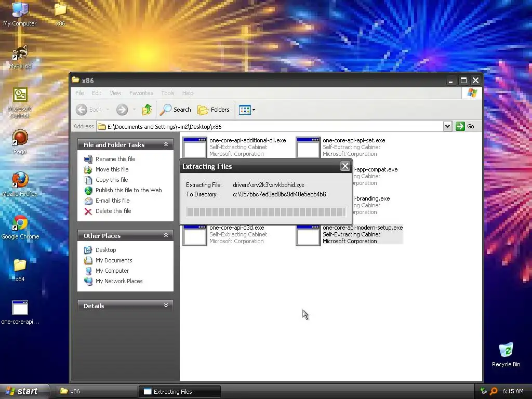The width and height of the screenshot is (532, 399).
Task: Click Publish this file to the Web
Action: point(123,190)
